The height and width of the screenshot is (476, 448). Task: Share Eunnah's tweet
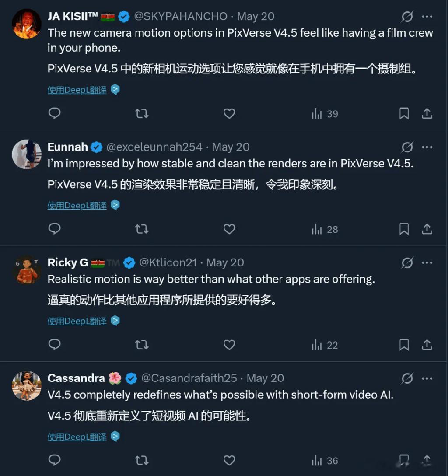[x=427, y=229]
